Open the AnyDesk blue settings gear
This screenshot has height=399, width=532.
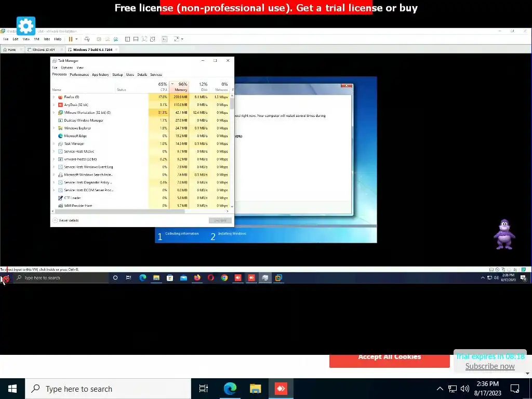tap(26, 26)
